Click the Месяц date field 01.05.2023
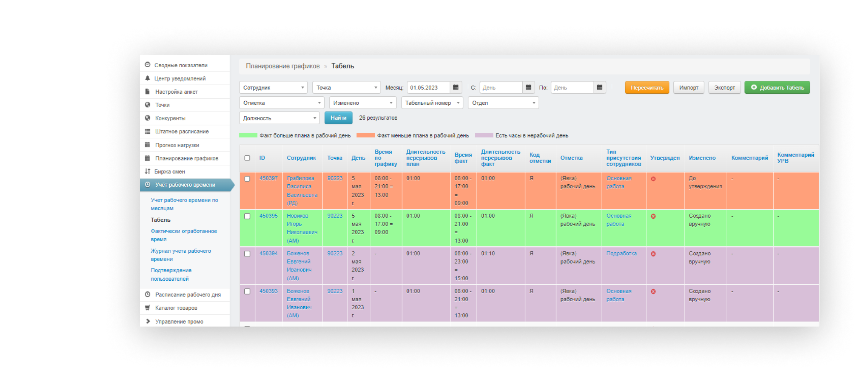The width and height of the screenshot is (868, 382). [x=428, y=88]
